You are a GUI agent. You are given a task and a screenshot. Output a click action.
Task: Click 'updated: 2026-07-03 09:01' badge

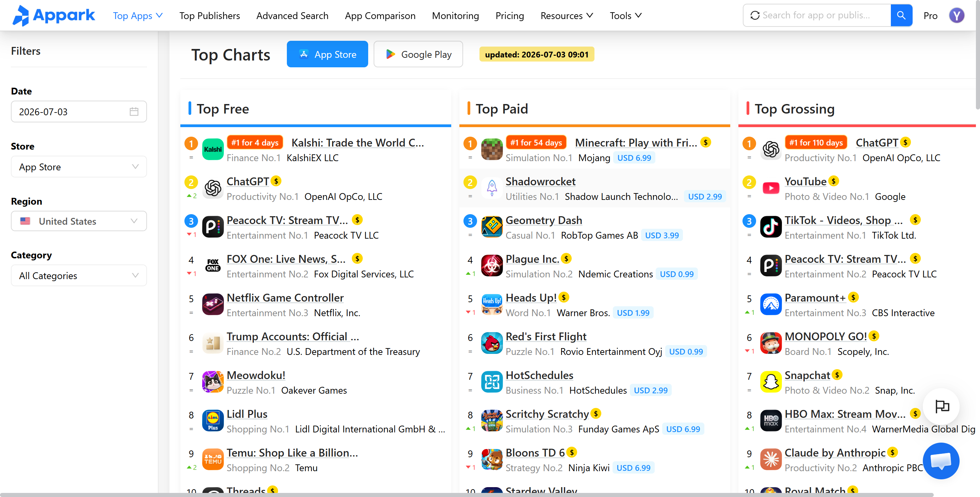(x=536, y=54)
